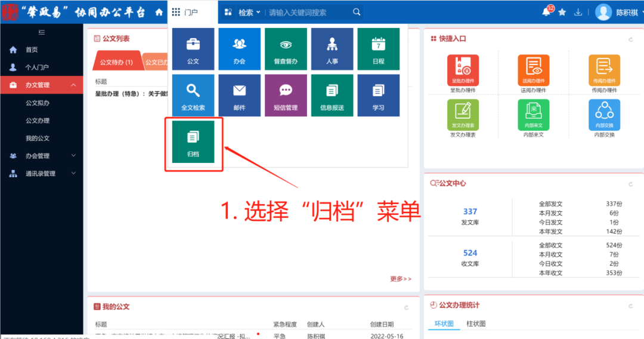The width and height of the screenshot is (644, 339).
Task: Open 发文办理表 quick entry
Action: [463, 118]
